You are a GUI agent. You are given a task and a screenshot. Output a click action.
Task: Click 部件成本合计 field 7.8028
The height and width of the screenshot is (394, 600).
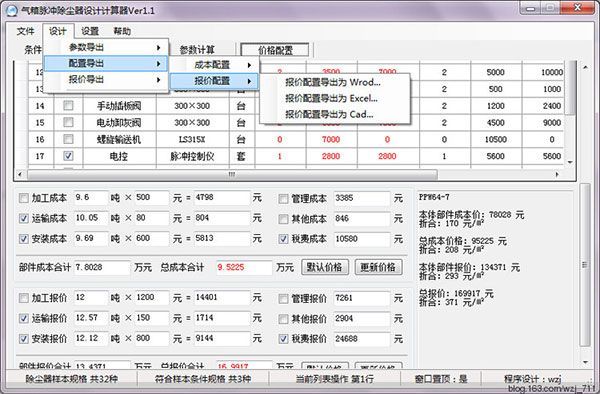tap(102, 267)
